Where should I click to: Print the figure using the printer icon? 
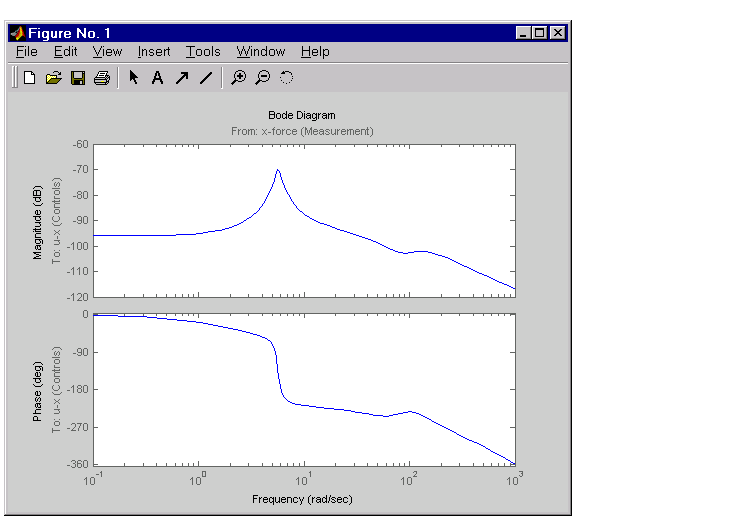(x=101, y=77)
